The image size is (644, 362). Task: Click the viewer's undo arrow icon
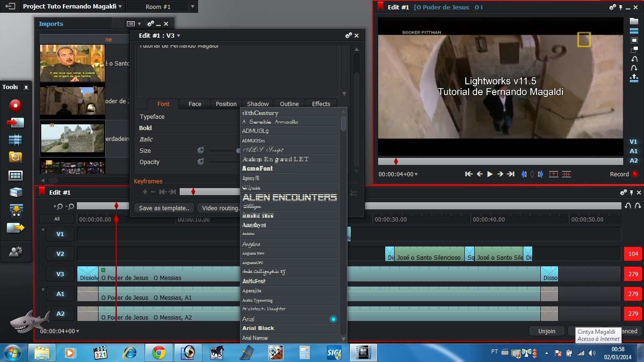pyautogui.click(x=634, y=59)
